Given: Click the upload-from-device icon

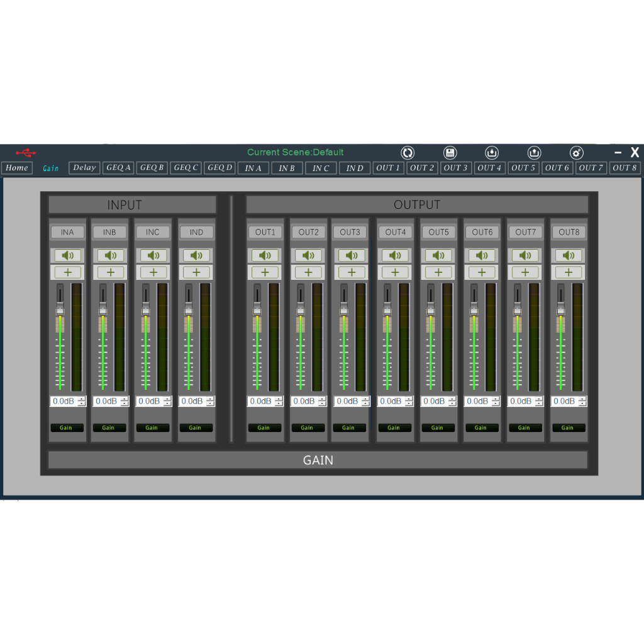Looking at the screenshot, I should tap(534, 153).
